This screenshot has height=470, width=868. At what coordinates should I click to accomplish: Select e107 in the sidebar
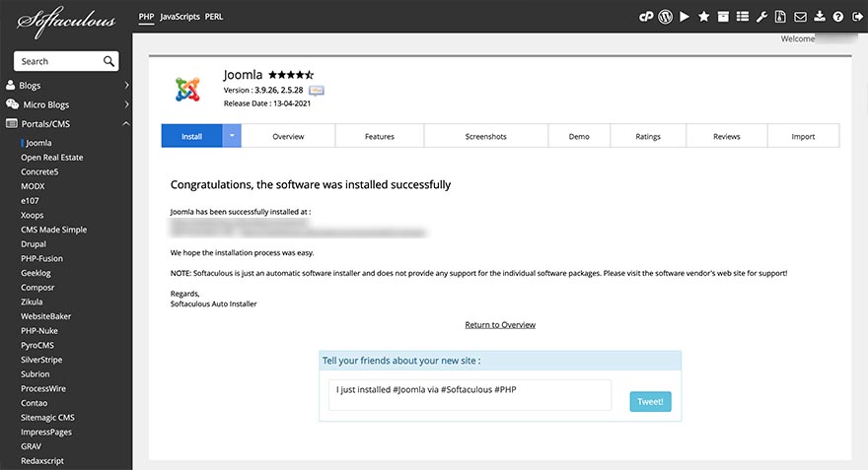[30, 200]
